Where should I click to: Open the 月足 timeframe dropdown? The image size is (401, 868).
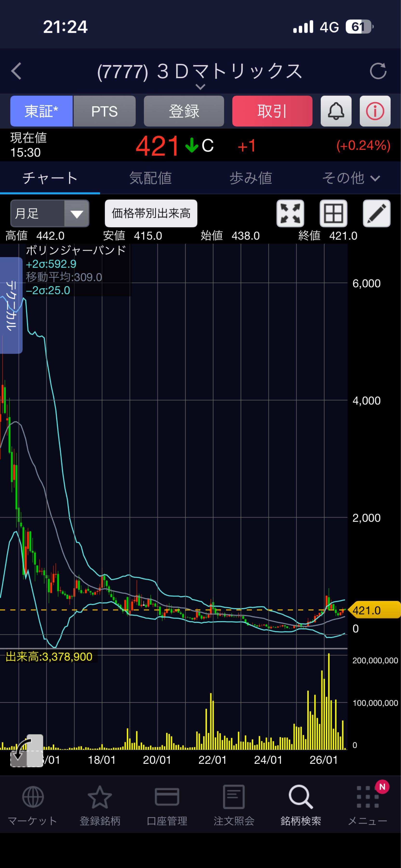point(50,213)
